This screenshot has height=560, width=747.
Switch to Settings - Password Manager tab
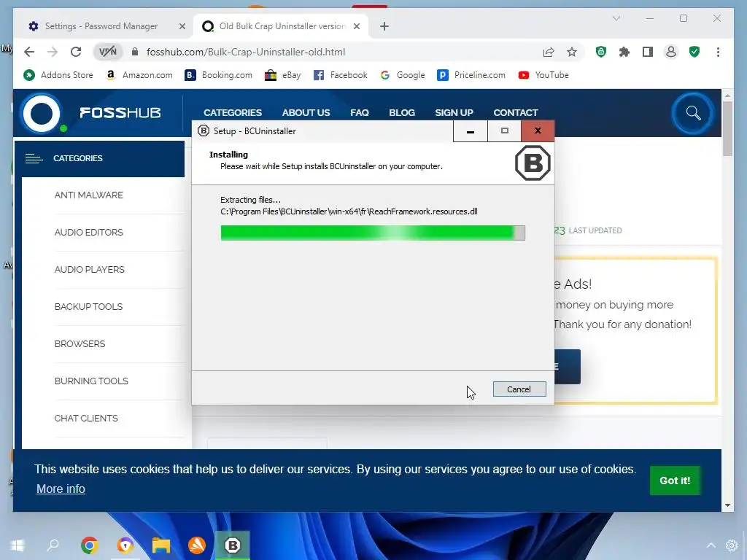[x=101, y=26]
